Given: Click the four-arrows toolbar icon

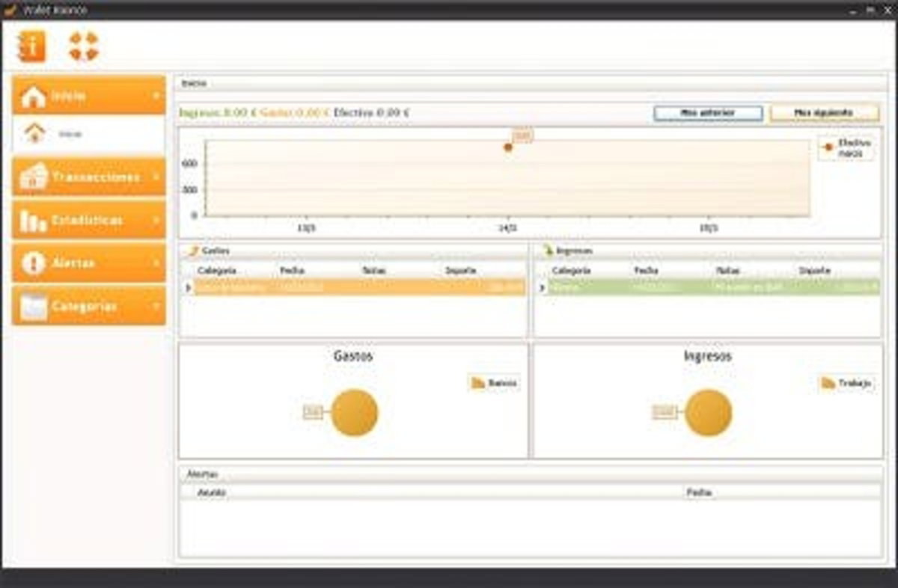Looking at the screenshot, I should (x=84, y=46).
